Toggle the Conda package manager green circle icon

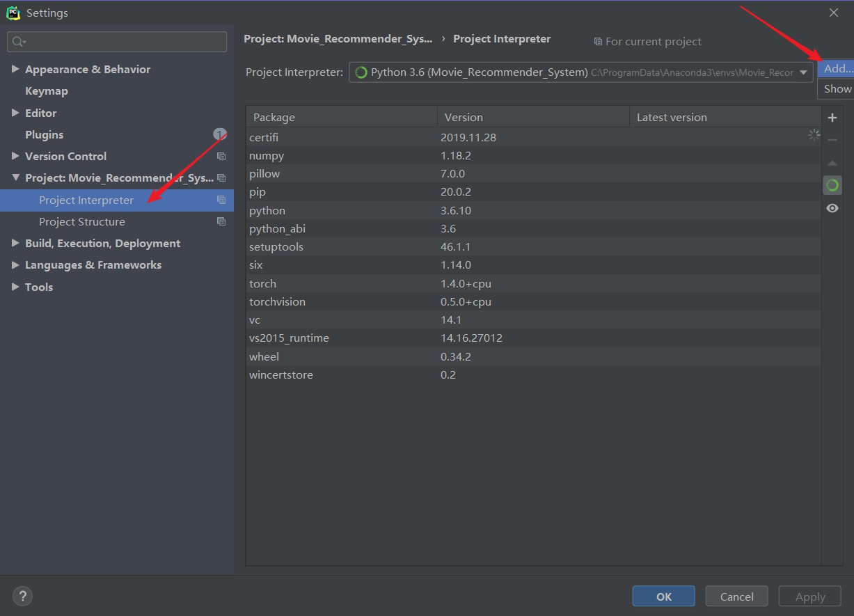click(832, 185)
